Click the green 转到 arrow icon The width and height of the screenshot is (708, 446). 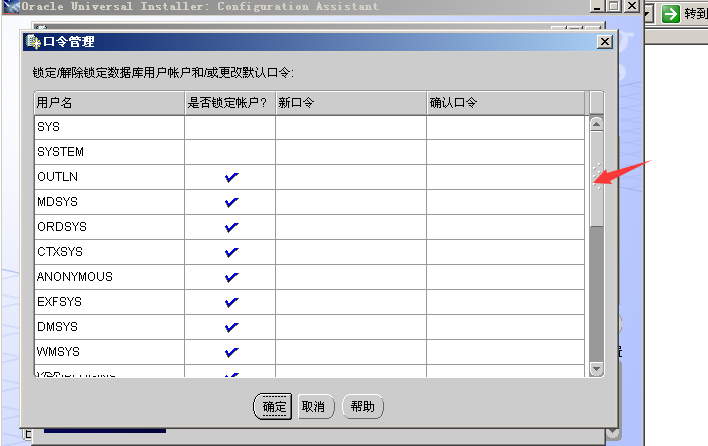click(671, 14)
